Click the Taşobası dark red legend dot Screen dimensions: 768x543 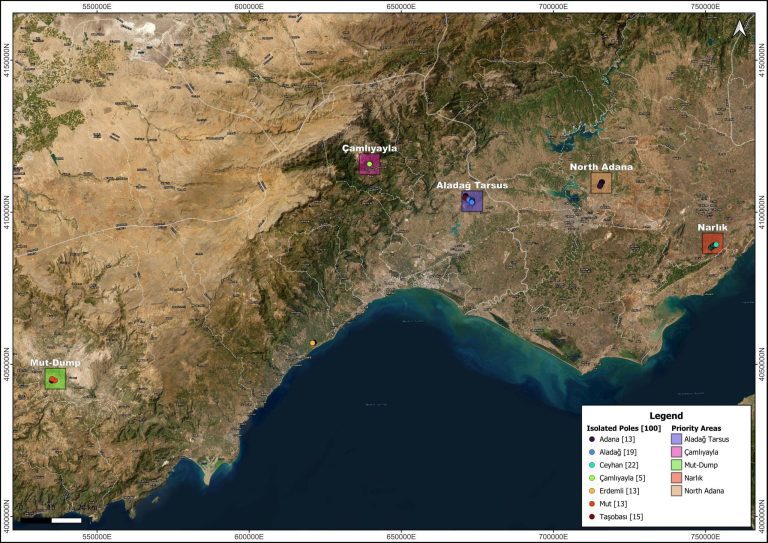click(592, 516)
